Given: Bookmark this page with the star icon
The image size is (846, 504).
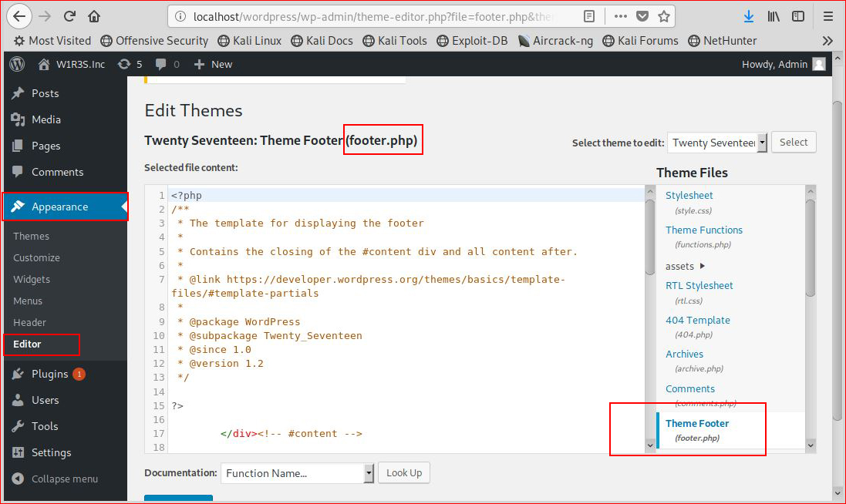Looking at the screenshot, I should coord(664,17).
